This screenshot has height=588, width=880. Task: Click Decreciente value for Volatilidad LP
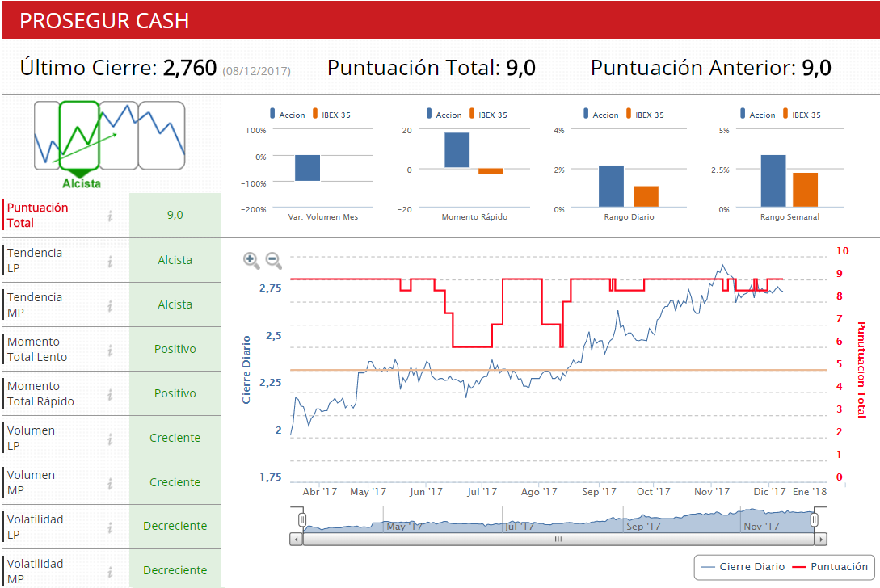pos(175,526)
